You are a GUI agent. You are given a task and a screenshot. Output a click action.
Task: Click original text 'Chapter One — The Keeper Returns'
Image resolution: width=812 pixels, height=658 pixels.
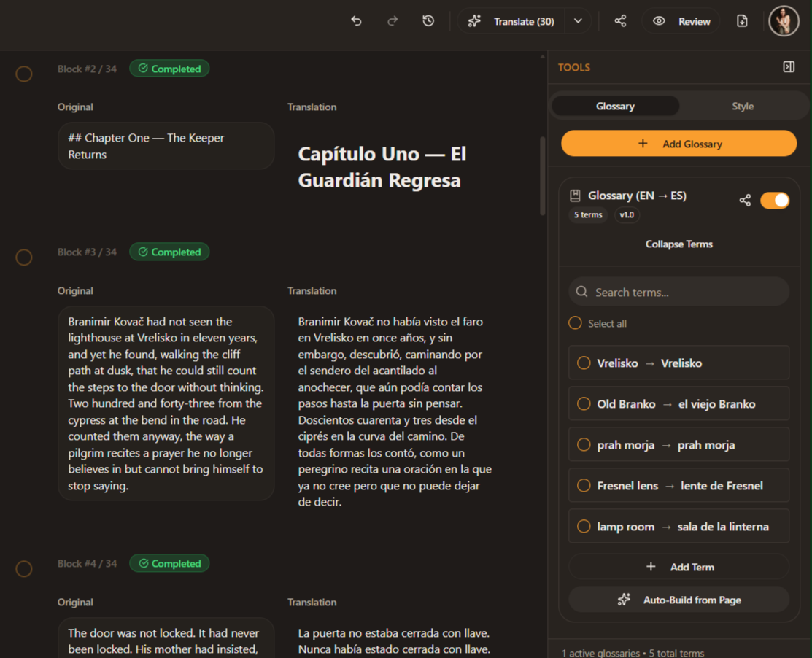point(166,146)
